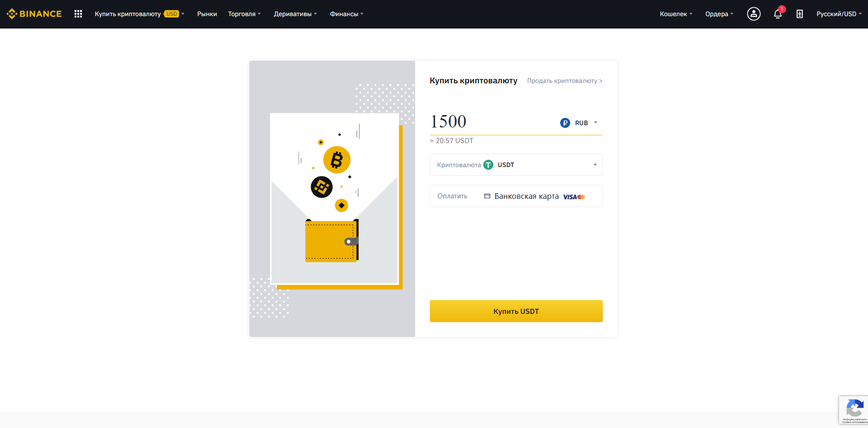This screenshot has height=428, width=868.
Task: Select Банковская карта payment option
Action: 516,196
